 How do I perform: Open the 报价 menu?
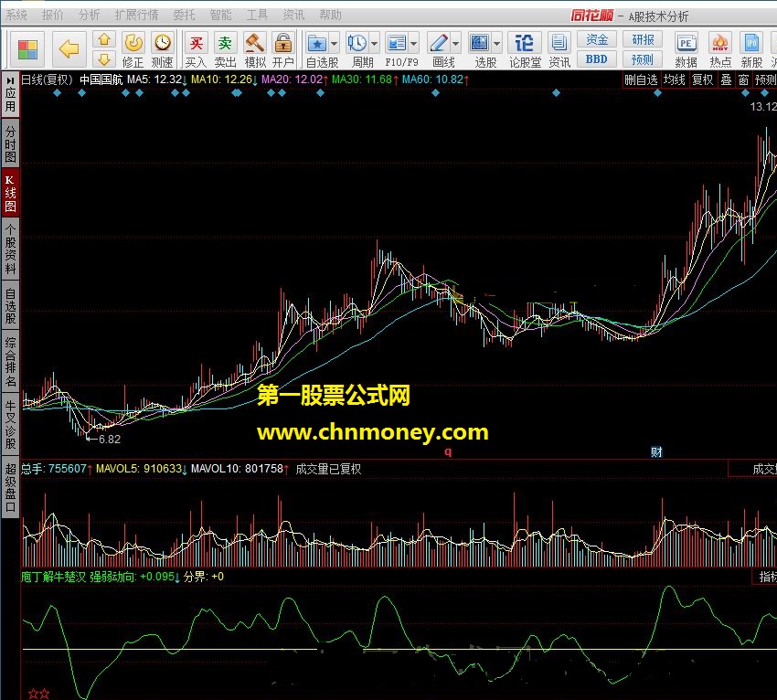click(x=52, y=16)
